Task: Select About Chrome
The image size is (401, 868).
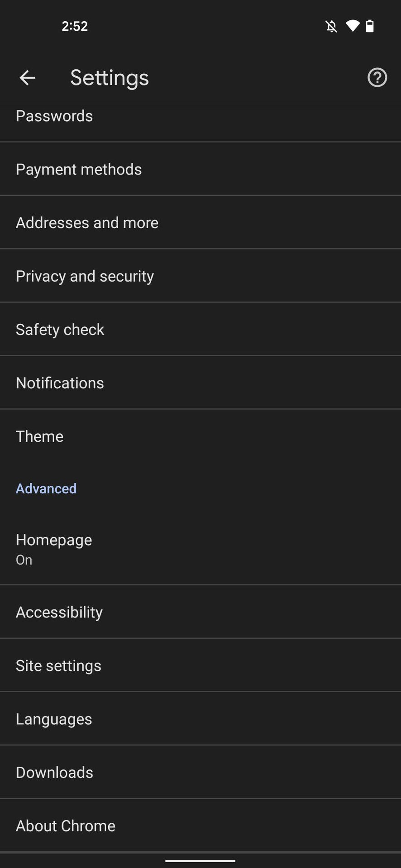Action: (x=66, y=826)
